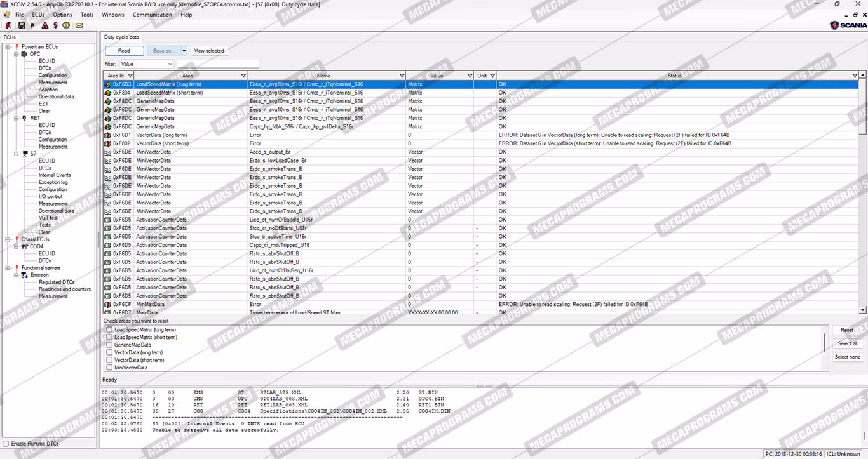868x459 pixels.
Task: Click the matrix icon of row 0xF6D3
Action: tap(107, 84)
